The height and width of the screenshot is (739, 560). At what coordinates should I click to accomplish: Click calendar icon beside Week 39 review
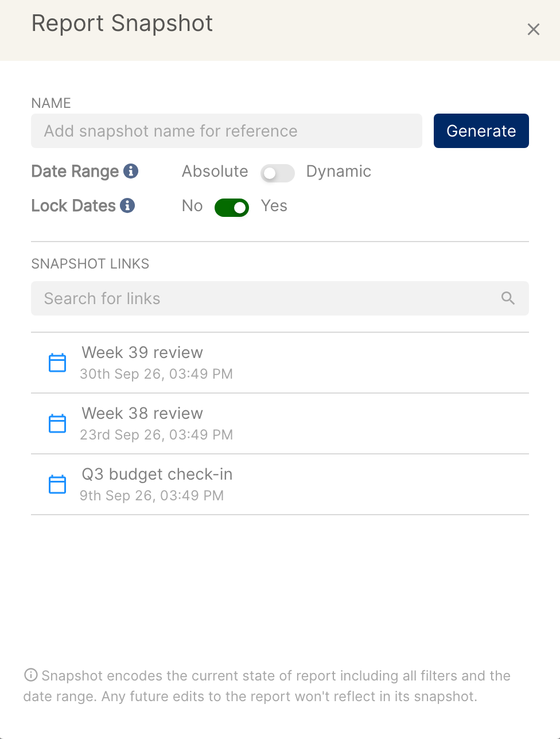click(57, 363)
